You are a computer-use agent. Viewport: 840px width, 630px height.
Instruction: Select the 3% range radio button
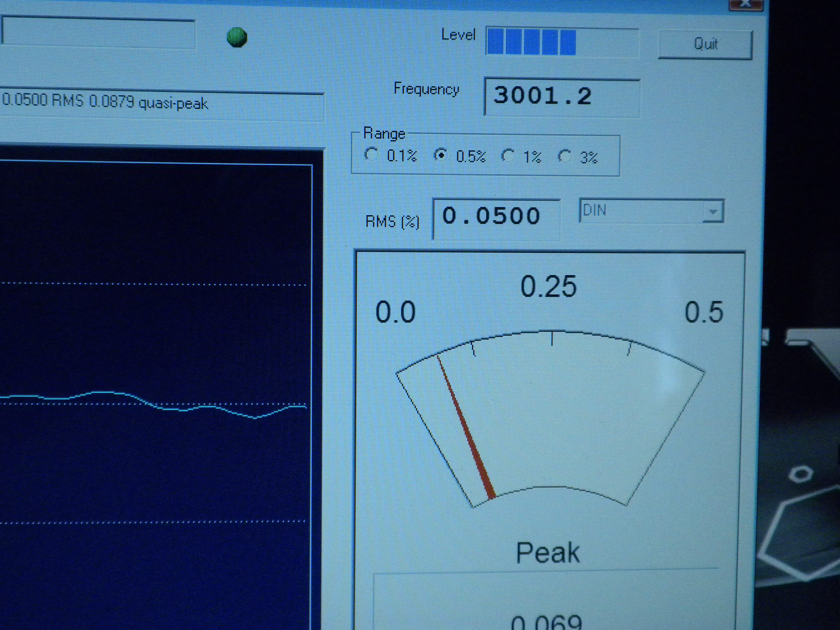click(x=565, y=156)
